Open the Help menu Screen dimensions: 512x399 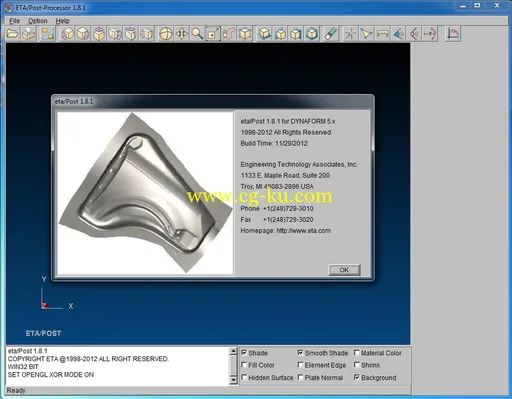(x=63, y=21)
